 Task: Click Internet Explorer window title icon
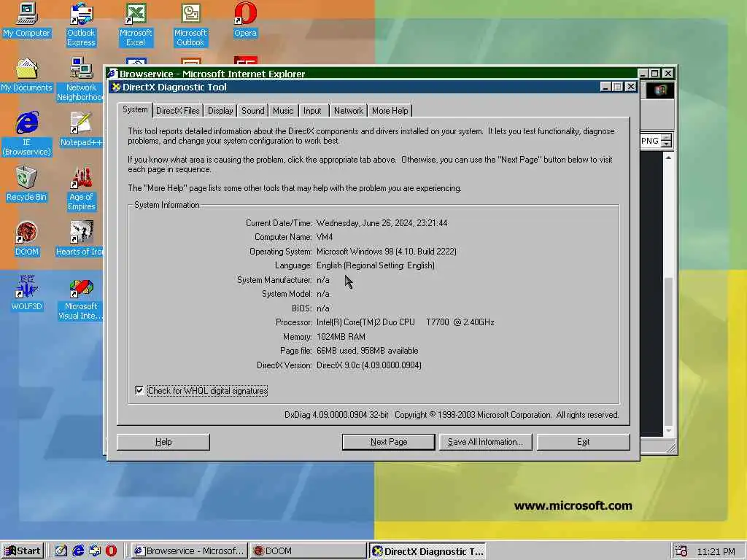click(x=112, y=74)
